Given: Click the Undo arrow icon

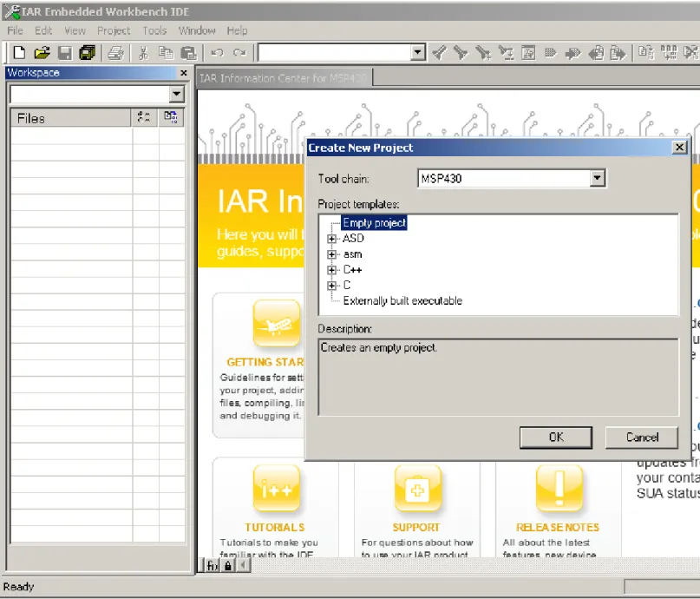Looking at the screenshot, I should coord(218,53).
